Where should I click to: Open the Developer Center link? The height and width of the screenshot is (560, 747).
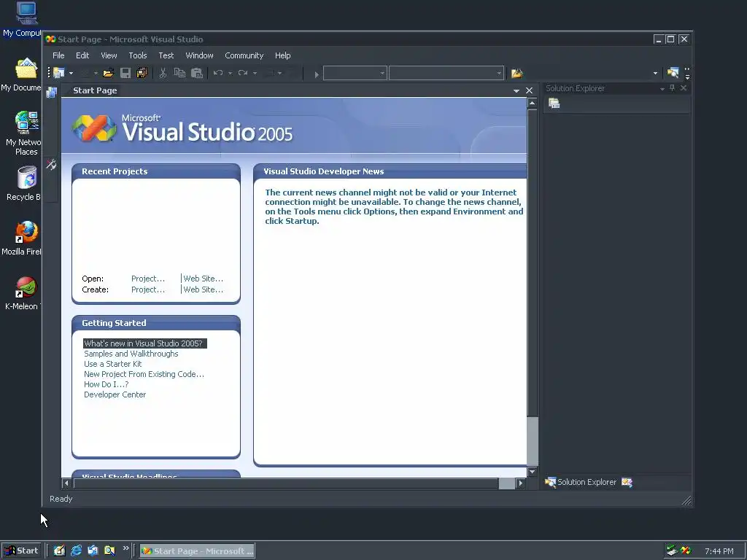pyautogui.click(x=115, y=394)
